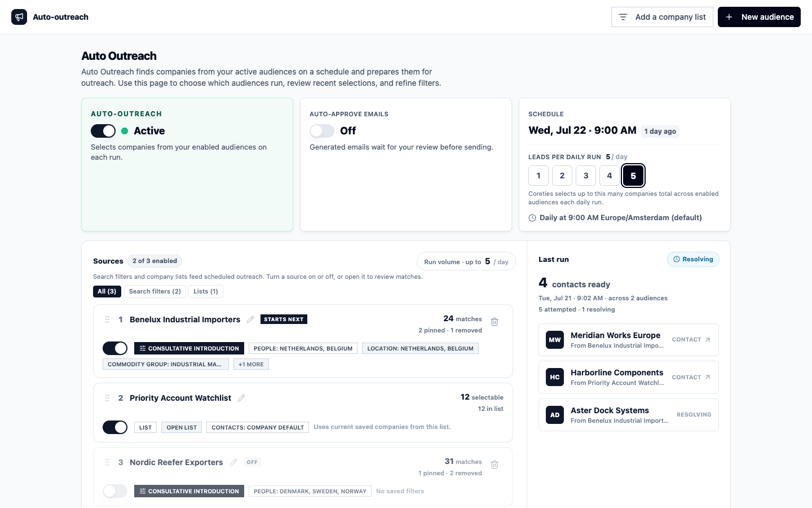
Task: Click the STARTS NEXT badge
Action: (284, 319)
